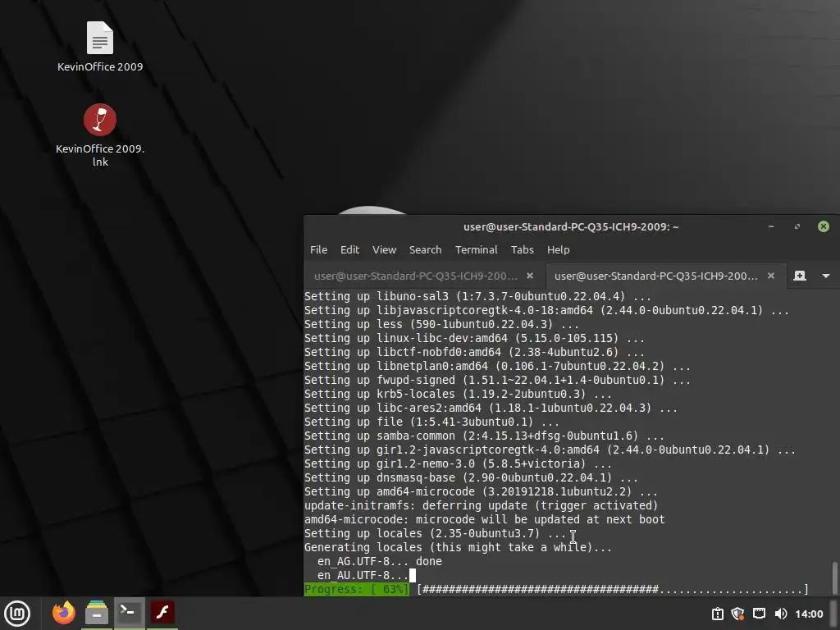Viewport: 840px width, 630px height.
Task: Click the hash-mark progress bar in terminal
Action: click(x=612, y=589)
